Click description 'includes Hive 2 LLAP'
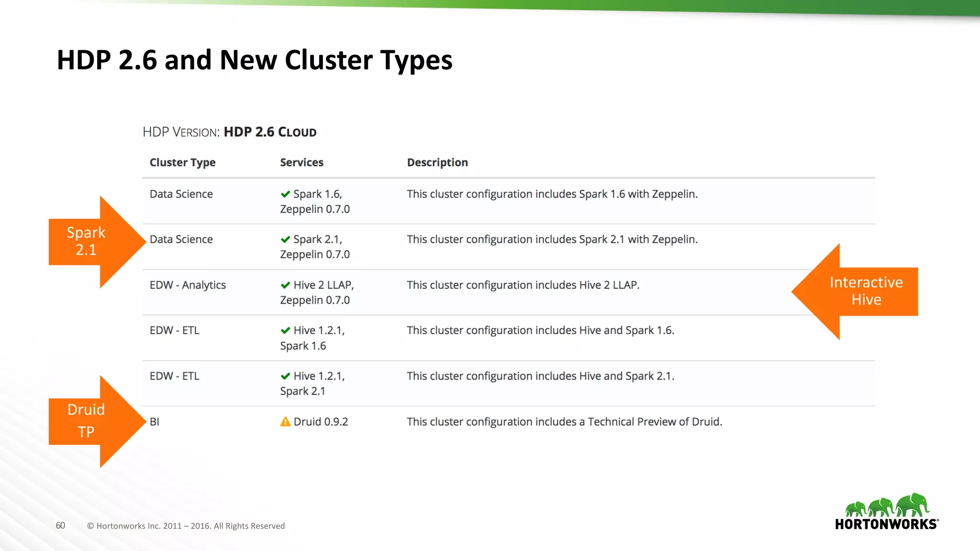 [x=523, y=285]
